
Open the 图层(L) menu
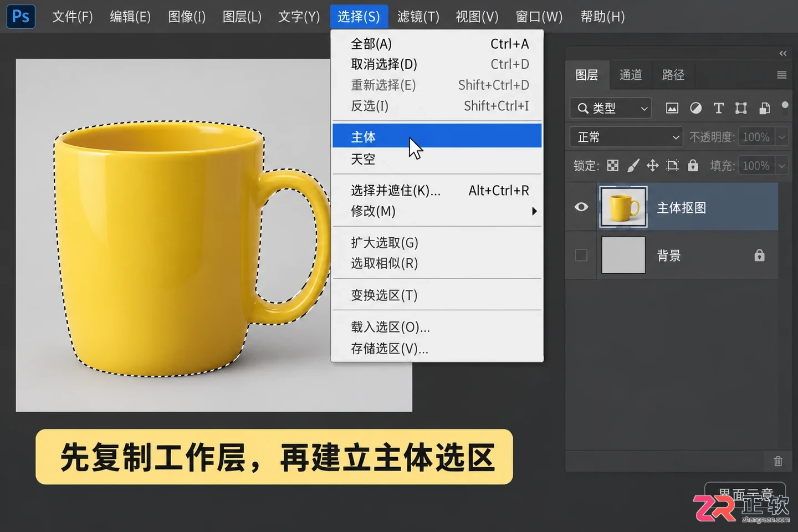point(242,17)
